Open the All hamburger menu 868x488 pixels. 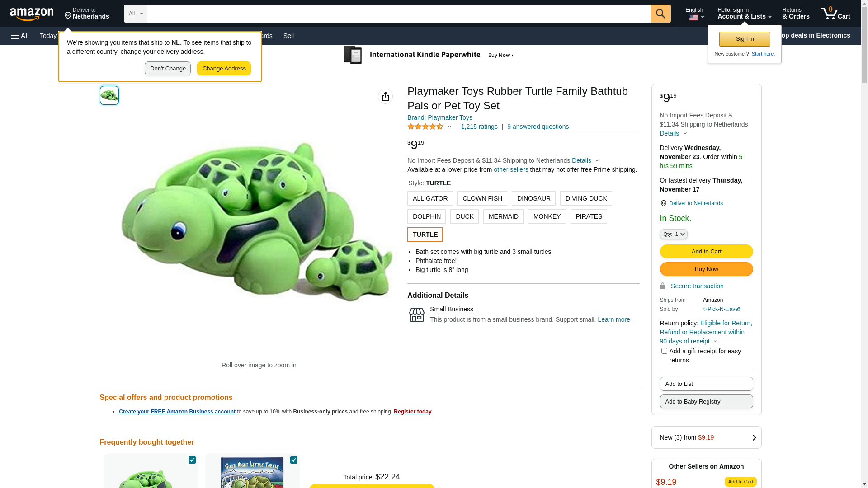20,36
